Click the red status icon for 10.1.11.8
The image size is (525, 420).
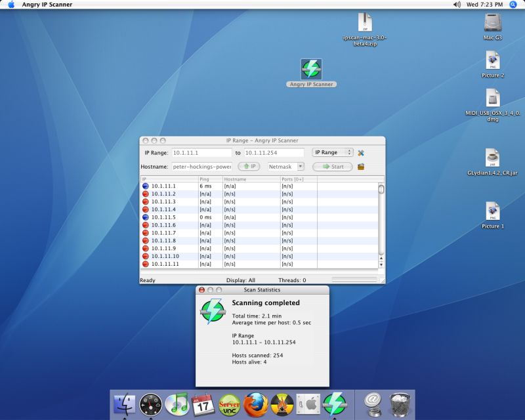tap(145, 240)
